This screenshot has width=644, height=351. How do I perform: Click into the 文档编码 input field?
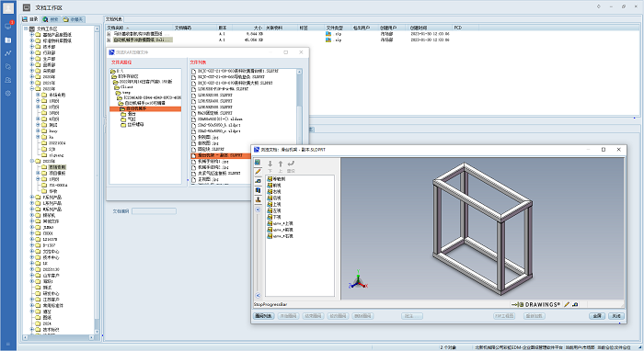[x=154, y=211]
